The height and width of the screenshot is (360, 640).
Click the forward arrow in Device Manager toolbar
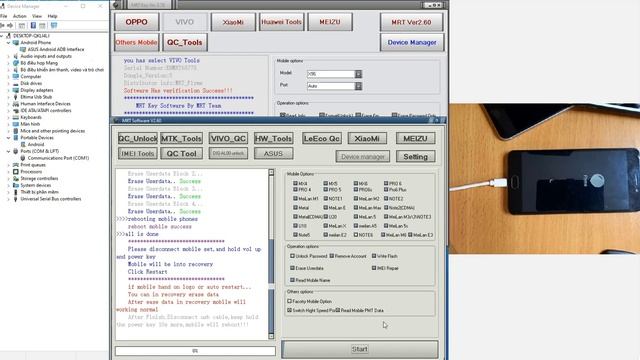10,25
